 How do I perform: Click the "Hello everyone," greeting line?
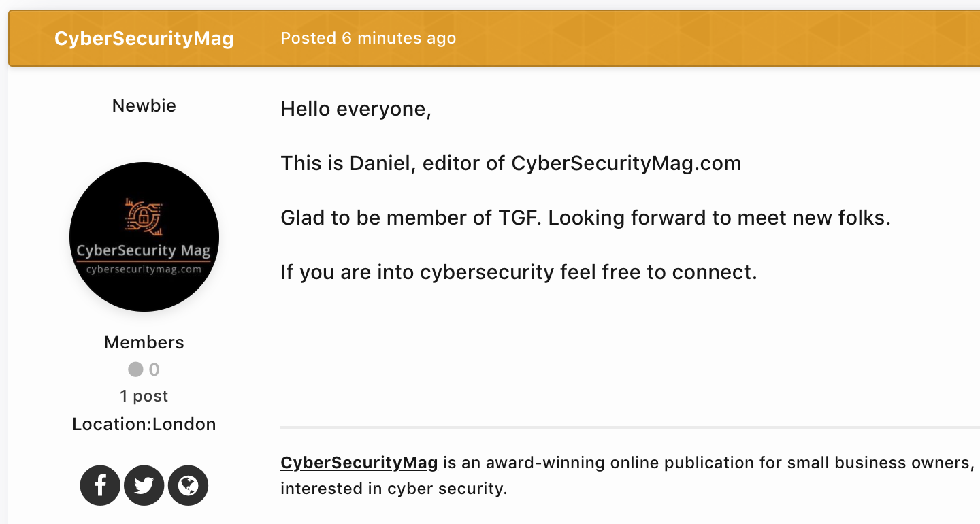(x=356, y=109)
